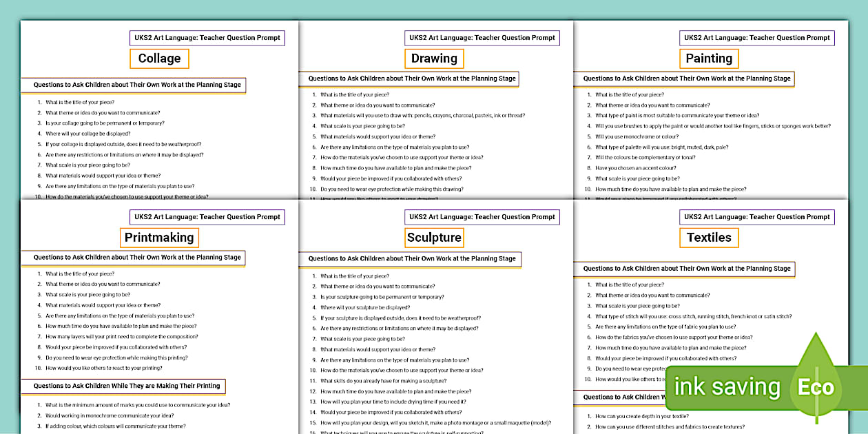Select the "While They are Making Their Printing" heading

127,386
